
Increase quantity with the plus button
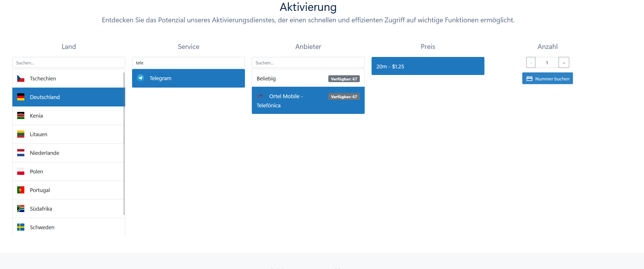click(x=564, y=63)
